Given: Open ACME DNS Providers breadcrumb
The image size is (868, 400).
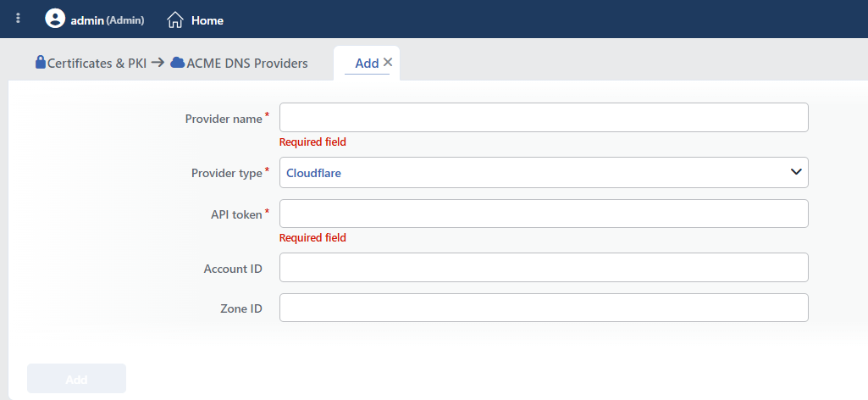Looking at the screenshot, I should (247, 64).
